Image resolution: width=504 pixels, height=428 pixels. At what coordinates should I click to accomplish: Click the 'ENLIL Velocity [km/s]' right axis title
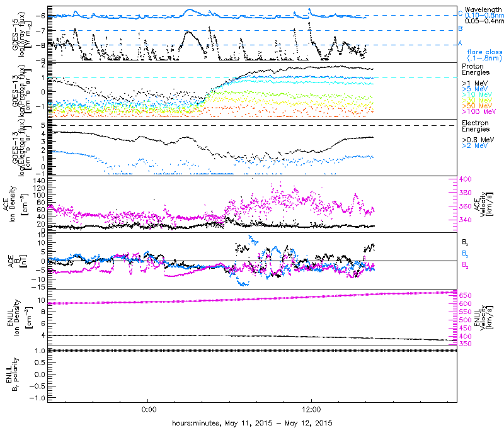(x=484, y=318)
